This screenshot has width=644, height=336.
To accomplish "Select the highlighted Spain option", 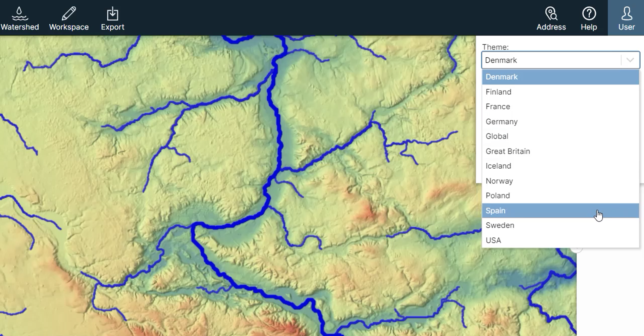I will click(x=560, y=211).
